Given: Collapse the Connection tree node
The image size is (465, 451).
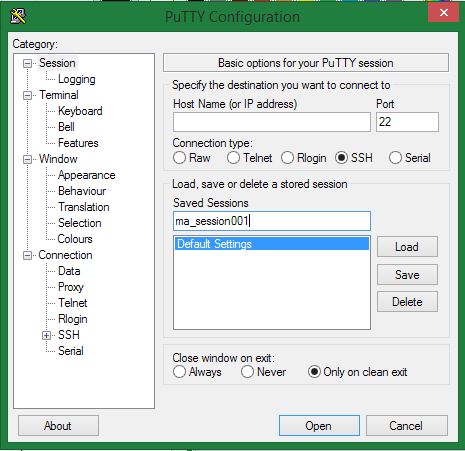Looking at the screenshot, I should pyautogui.click(x=28, y=255).
